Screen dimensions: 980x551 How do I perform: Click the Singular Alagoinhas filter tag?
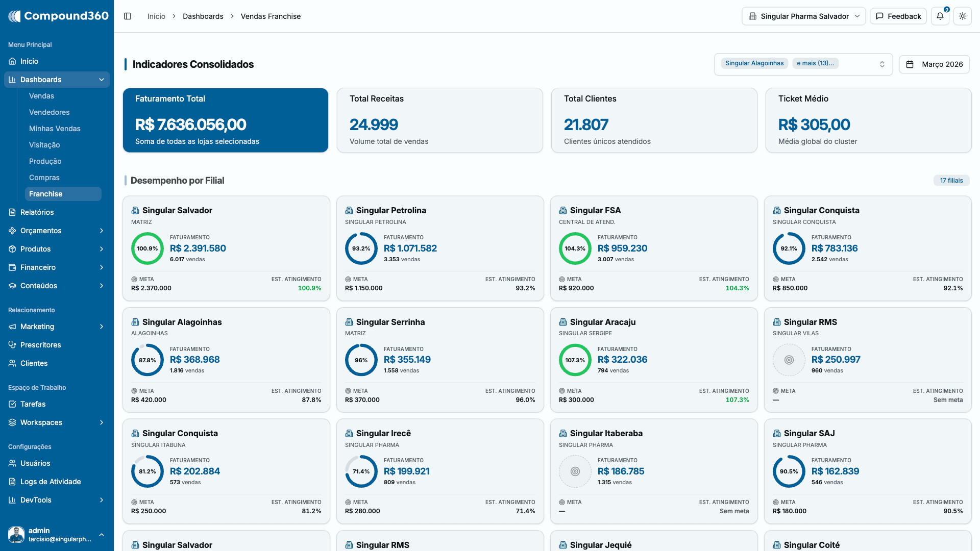click(x=754, y=63)
